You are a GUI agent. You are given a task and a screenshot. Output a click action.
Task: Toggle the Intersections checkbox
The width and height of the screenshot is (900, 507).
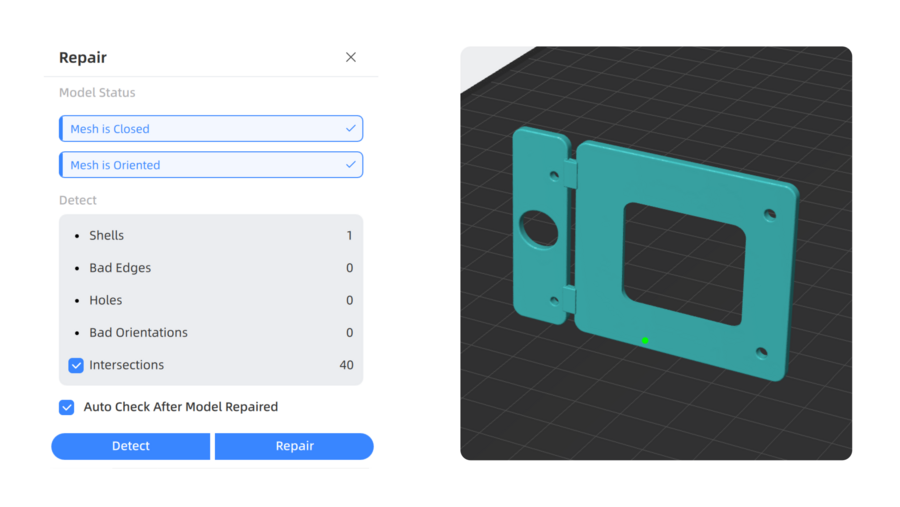click(76, 365)
